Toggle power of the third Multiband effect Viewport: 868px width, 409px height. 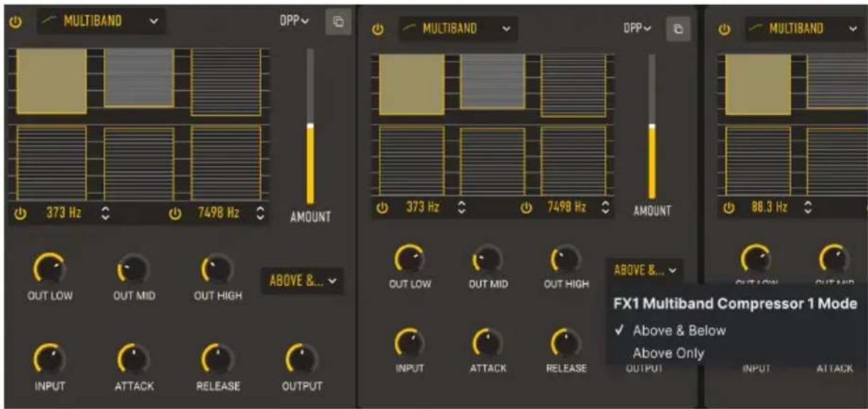pos(724,28)
